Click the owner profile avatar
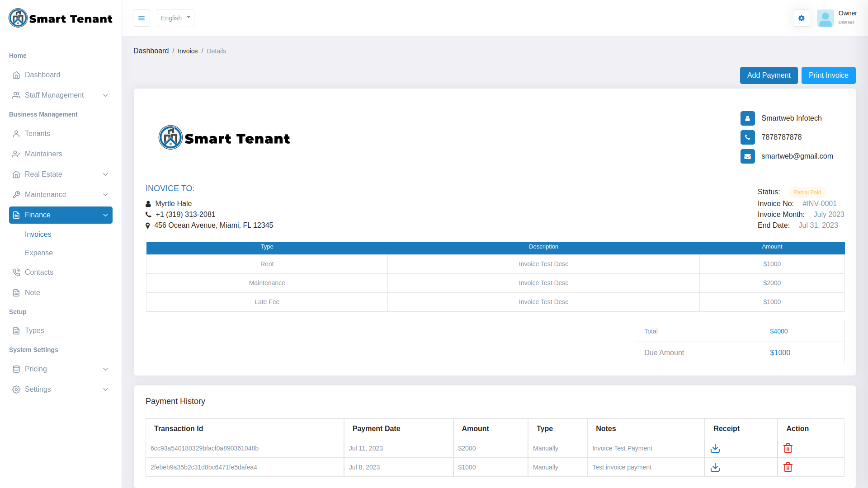 tap(825, 18)
